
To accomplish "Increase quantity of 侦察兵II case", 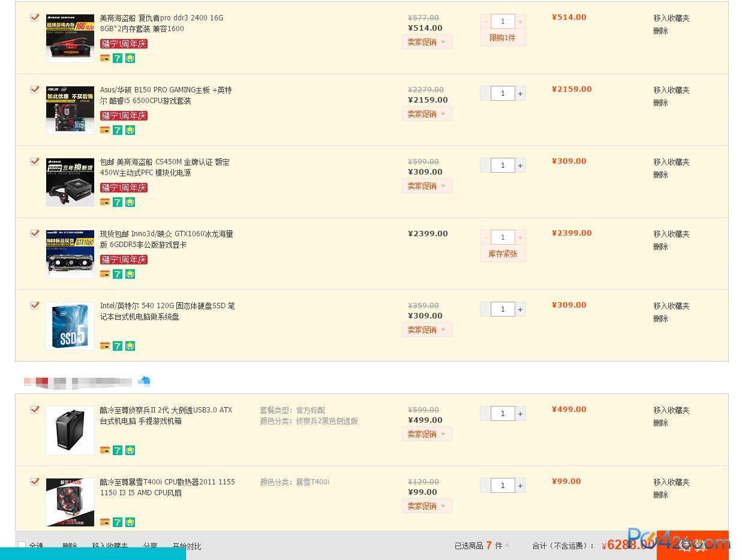I will [520, 414].
